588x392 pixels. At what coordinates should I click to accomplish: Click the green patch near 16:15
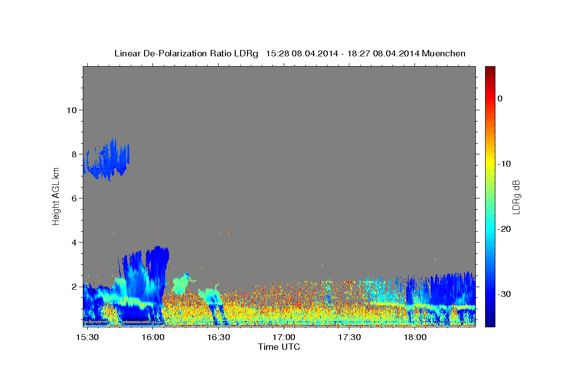181,283
